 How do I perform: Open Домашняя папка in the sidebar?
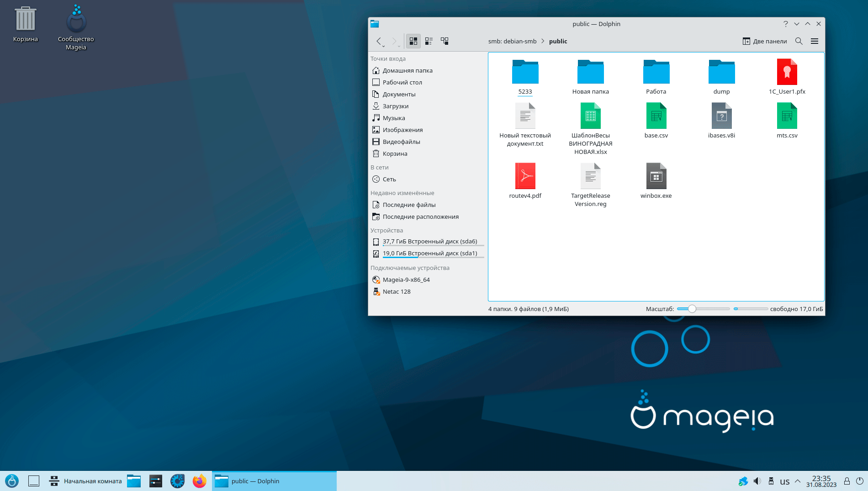407,70
